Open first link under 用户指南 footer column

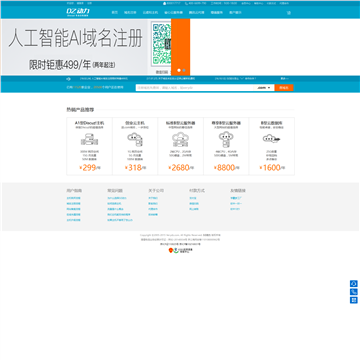click(x=73, y=198)
